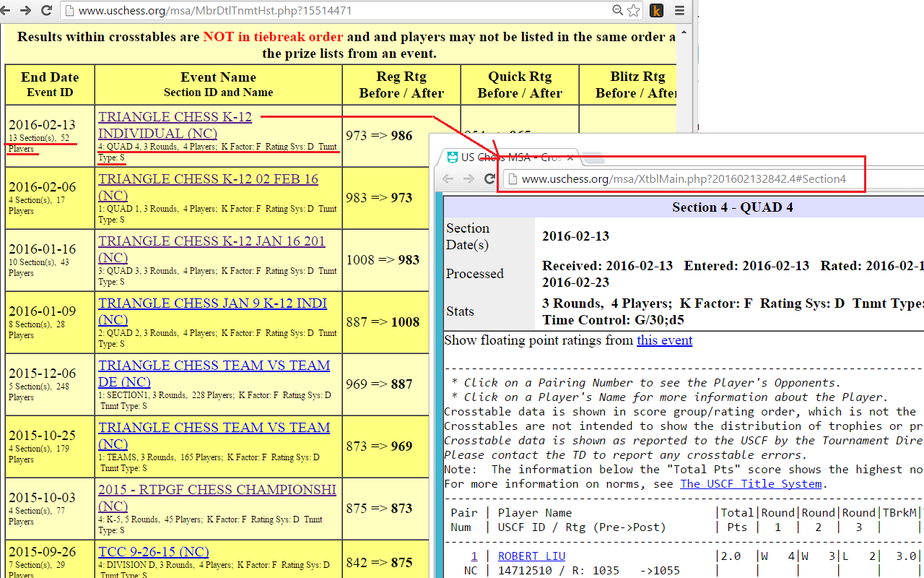The height and width of the screenshot is (578, 924).
Task: Select date 2016-02-13 in first row
Action: click(x=42, y=125)
